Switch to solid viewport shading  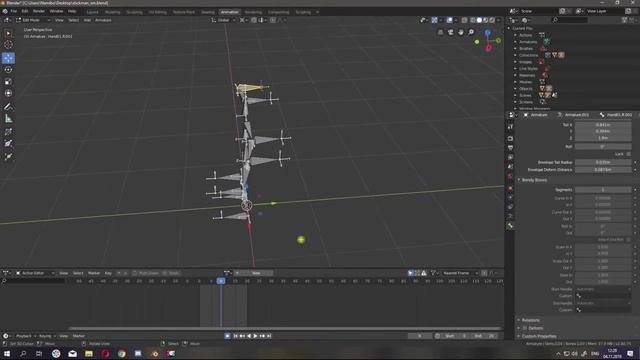pyautogui.click(x=479, y=20)
